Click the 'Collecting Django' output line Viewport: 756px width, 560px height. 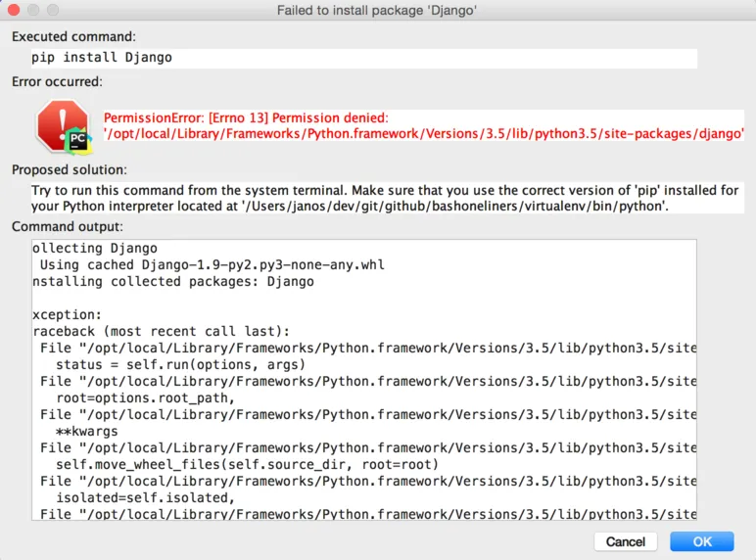[95, 249]
